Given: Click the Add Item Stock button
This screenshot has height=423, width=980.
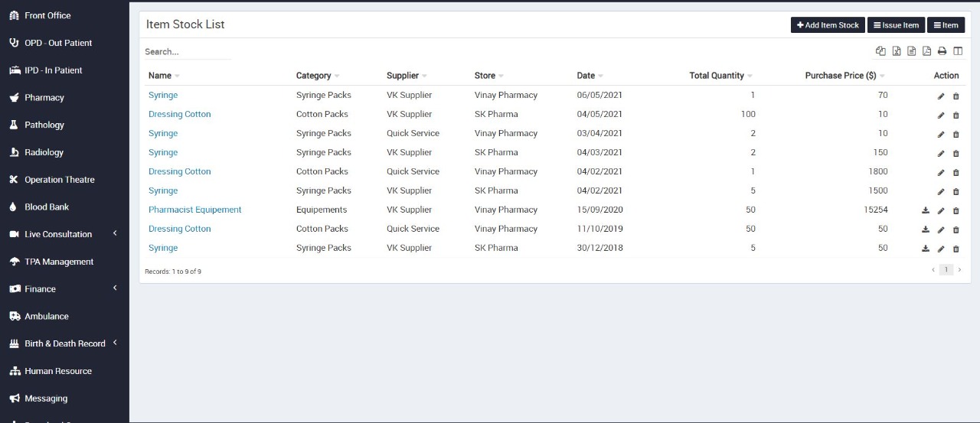Looking at the screenshot, I should (x=828, y=25).
